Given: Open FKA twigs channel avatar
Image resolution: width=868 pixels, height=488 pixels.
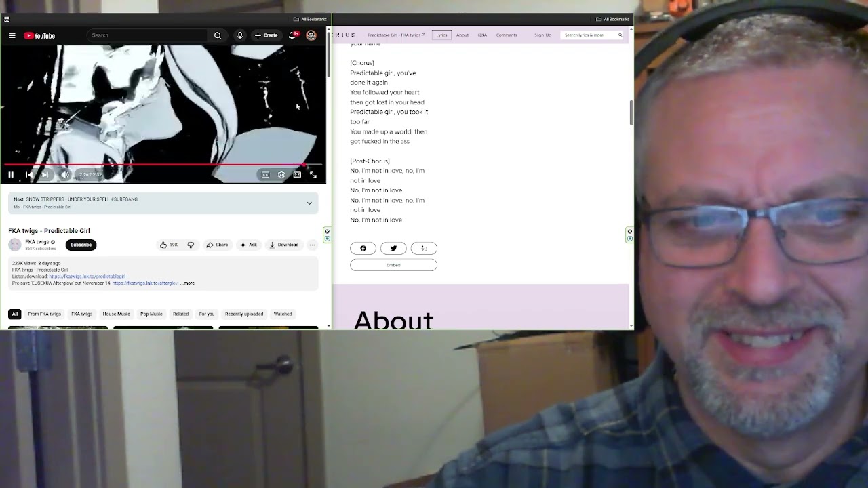Looking at the screenshot, I should click(15, 245).
